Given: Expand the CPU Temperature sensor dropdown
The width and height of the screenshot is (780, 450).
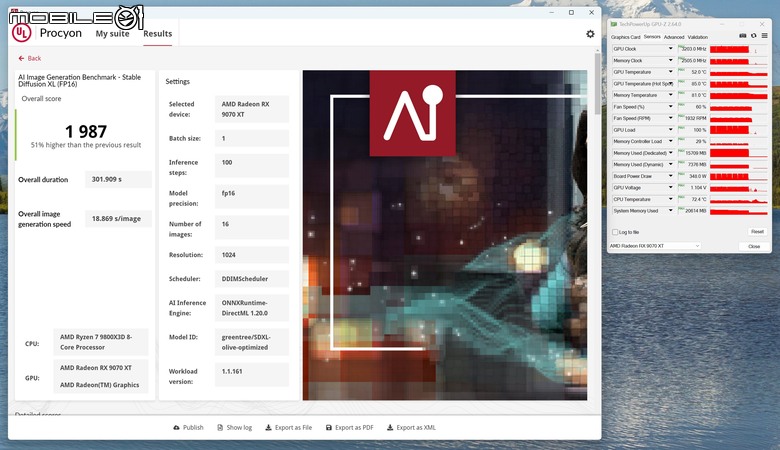Looking at the screenshot, I should coord(671,199).
